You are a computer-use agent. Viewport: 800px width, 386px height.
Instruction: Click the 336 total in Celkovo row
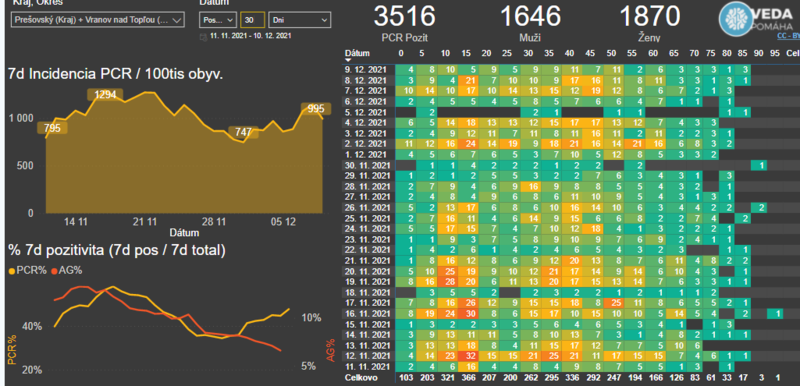tap(571, 378)
